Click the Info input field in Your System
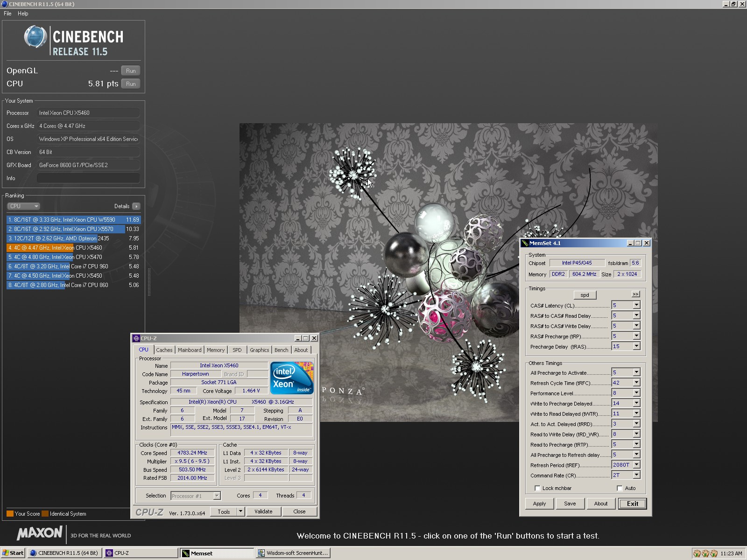The width and height of the screenshot is (747, 560). click(88, 178)
